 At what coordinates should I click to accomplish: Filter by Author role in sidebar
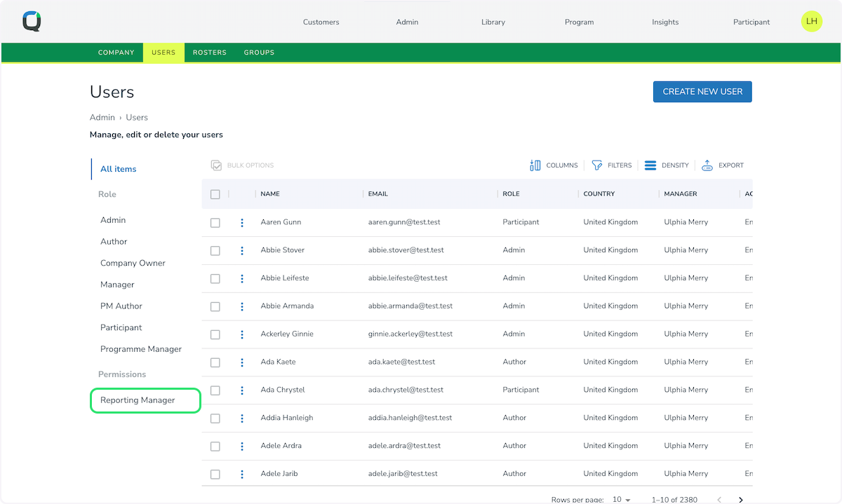pos(114,241)
